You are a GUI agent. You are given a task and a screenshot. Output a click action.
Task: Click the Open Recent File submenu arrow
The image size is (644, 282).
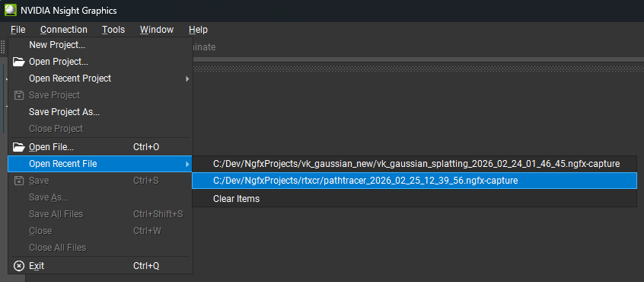point(187,164)
